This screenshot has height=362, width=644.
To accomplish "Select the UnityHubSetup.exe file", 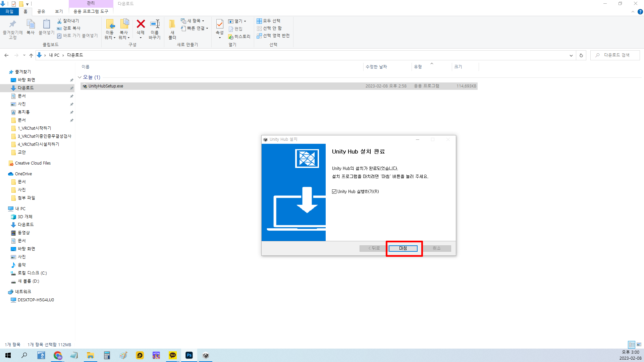I will click(x=279, y=86).
